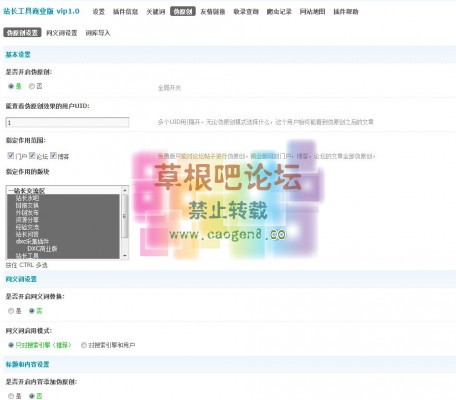Select 是 for 是否开启内容添加伪原创
This screenshot has height=400, width=456.
coord(11,396)
